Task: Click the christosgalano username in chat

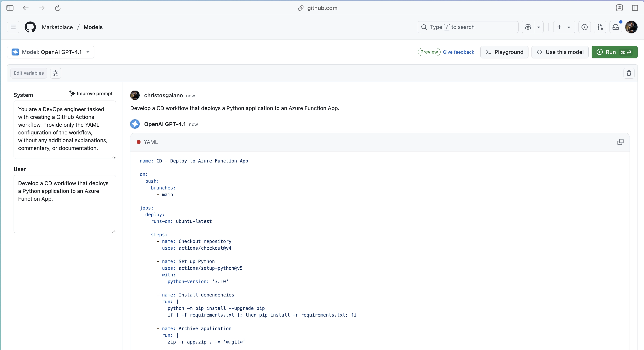Action: tap(163, 95)
